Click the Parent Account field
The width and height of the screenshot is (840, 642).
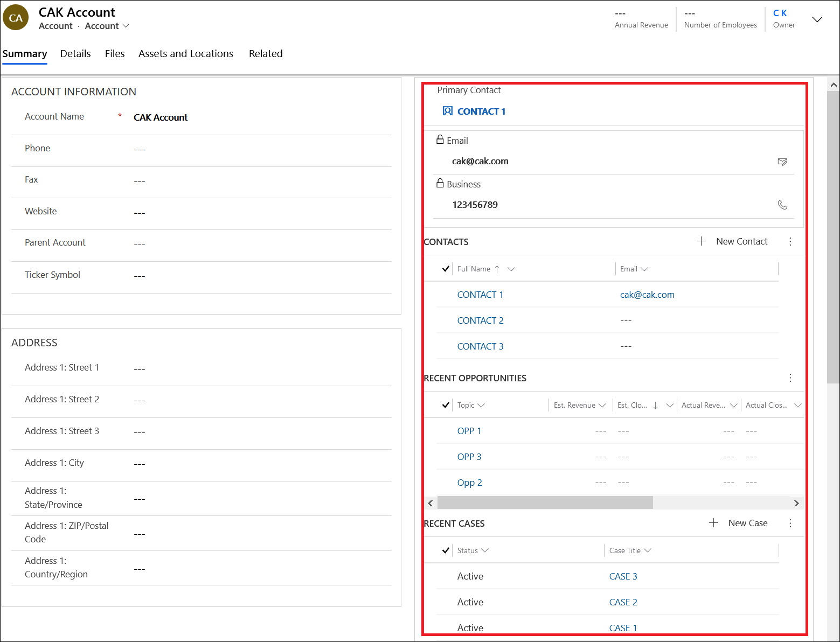point(202,243)
